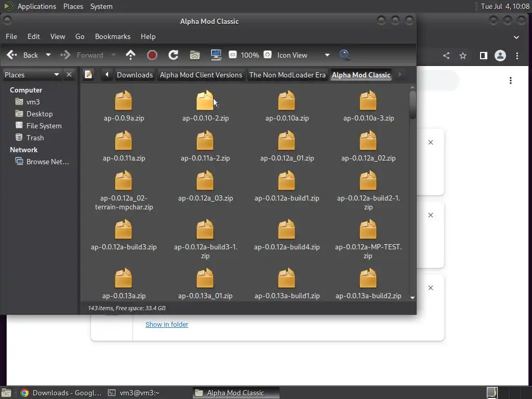532x399 pixels.
Task: Zoom out with the minus icon
Action: click(233, 55)
